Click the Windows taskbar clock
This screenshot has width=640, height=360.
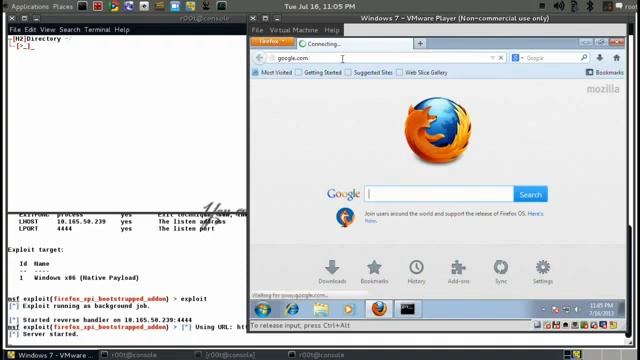601,309
